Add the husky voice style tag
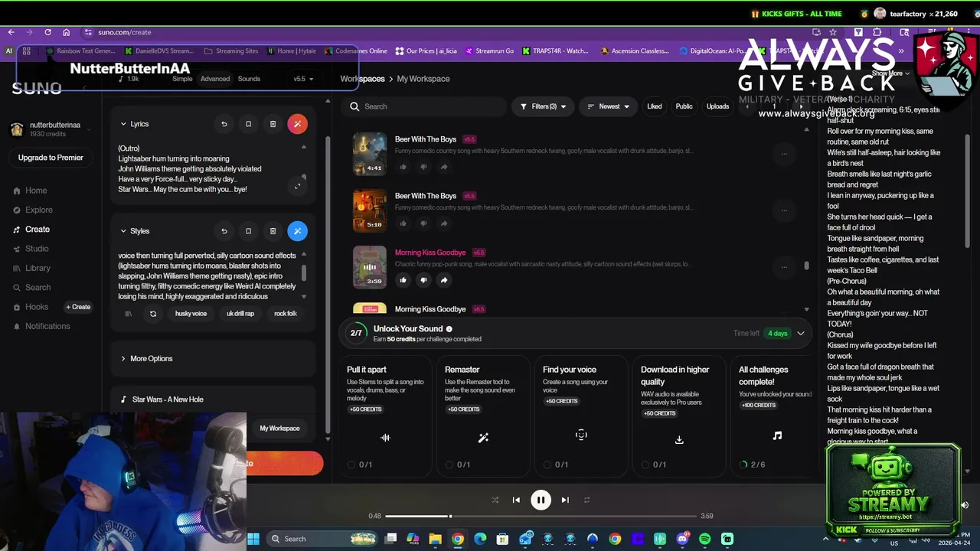This screenshot has height=551, width=980. [x=191, y=314]
